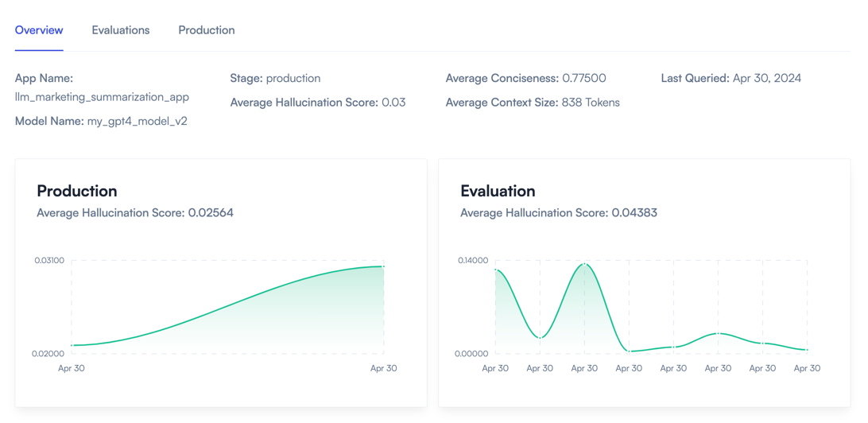Click the llm_marketing_summarization_app name text

102,97
